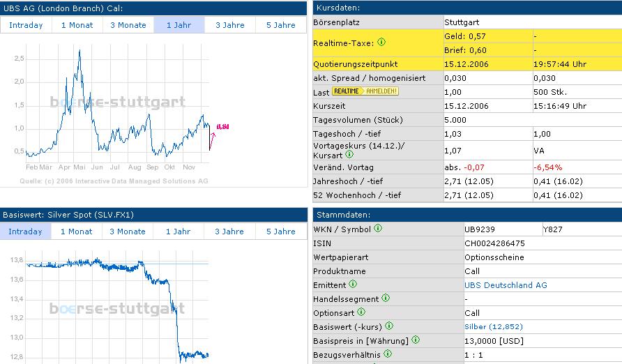Click the Kurszeit time 15:16:49 Uhr
Image resolution: width=622 pixels, height=364 pixels.
click(x=560, y=106)
